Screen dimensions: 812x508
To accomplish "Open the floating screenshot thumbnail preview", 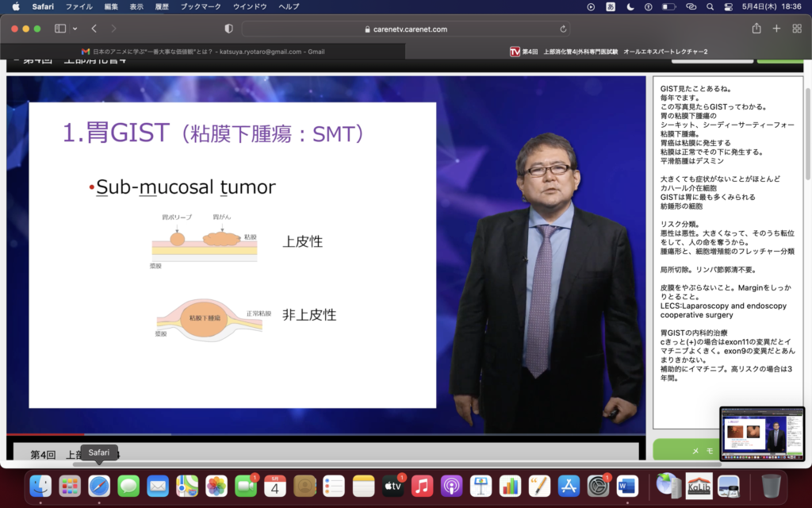I will (761, 433).
